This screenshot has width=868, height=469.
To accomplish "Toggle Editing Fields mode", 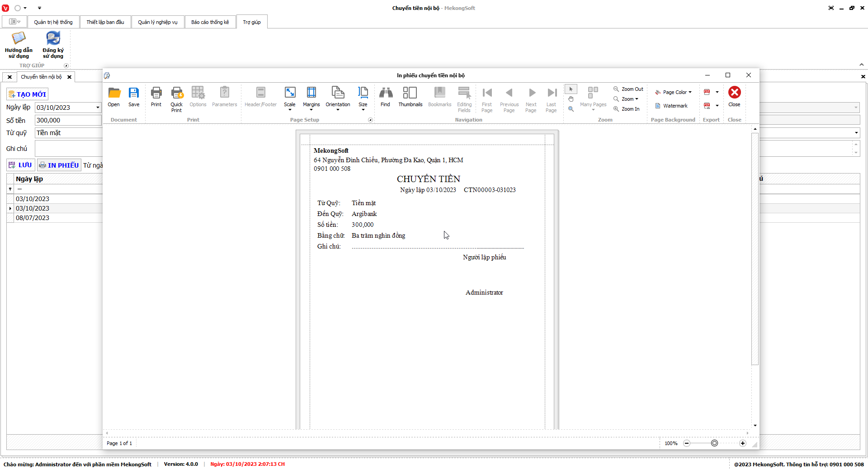I will tap(464, 99).
